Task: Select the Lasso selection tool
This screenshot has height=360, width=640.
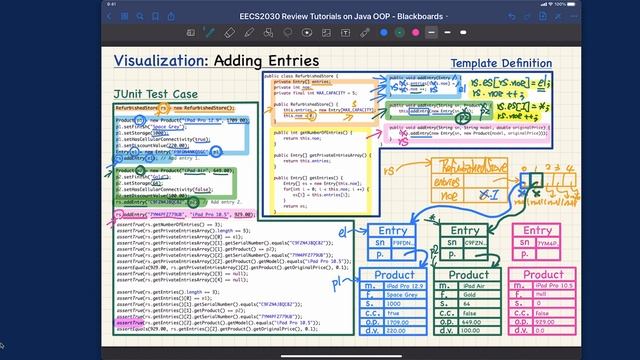Action: point(288,33)
